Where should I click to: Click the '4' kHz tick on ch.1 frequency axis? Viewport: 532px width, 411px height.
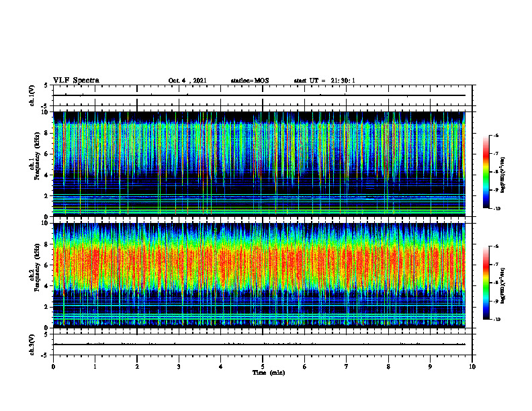tap(47, 175)
